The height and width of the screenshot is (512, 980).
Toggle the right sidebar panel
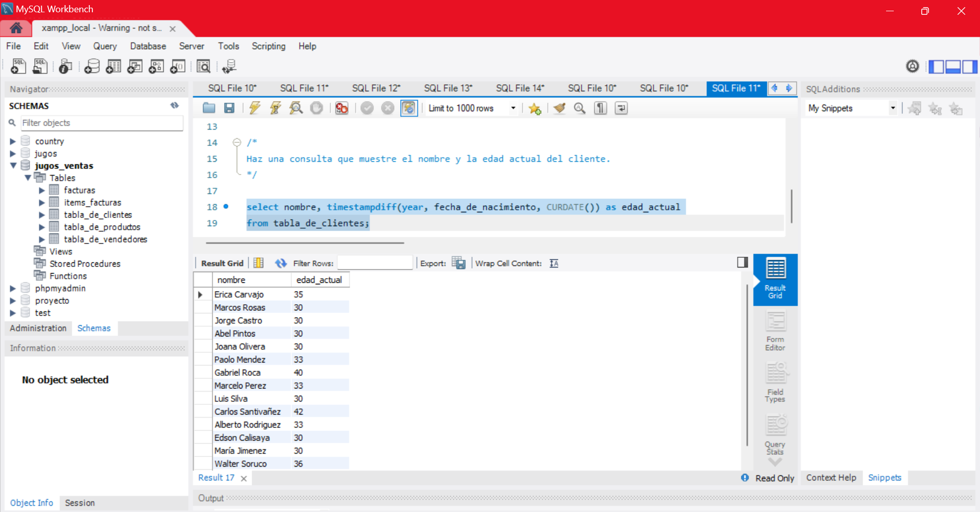[970, 66]
